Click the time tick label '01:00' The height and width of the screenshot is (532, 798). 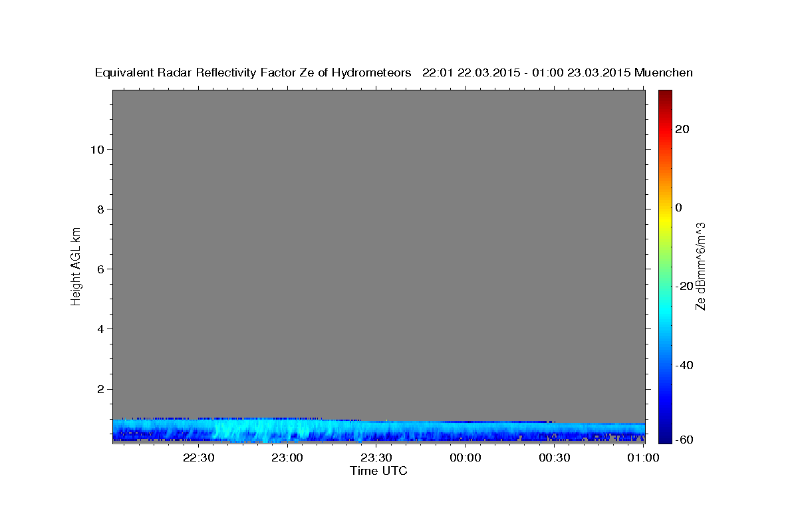pos(642,458)
